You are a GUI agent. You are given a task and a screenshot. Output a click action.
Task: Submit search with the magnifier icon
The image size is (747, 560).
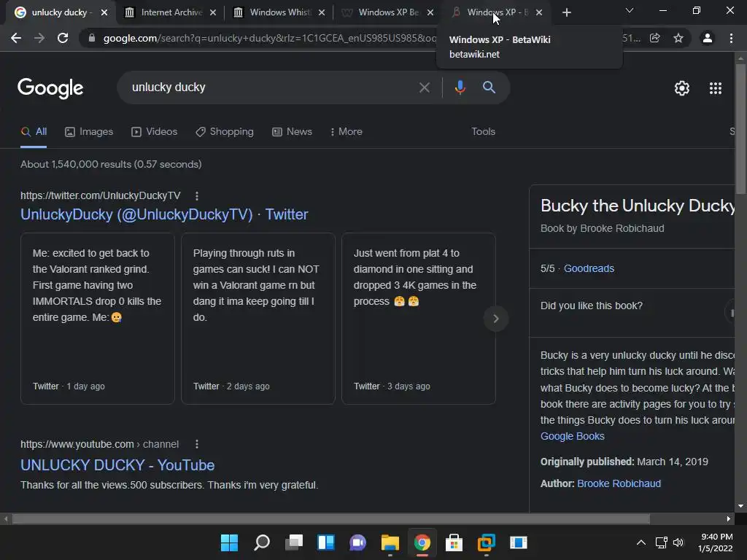point(489,87)
